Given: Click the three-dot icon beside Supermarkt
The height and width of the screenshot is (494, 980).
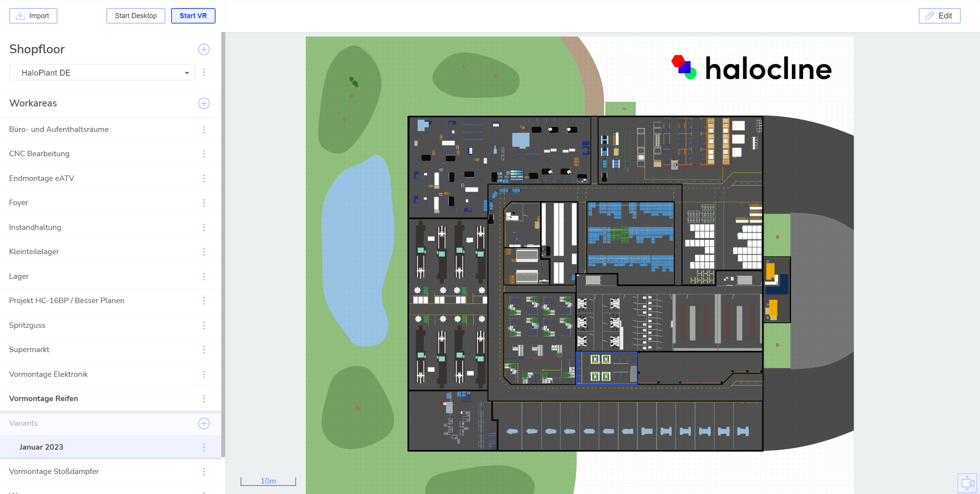Looking at the screenshot, I should pyautogui.click(x=204, y=350).
